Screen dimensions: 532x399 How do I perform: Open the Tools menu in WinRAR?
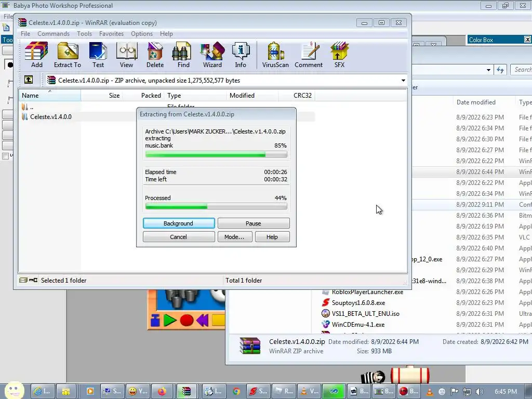click(84, 34)
